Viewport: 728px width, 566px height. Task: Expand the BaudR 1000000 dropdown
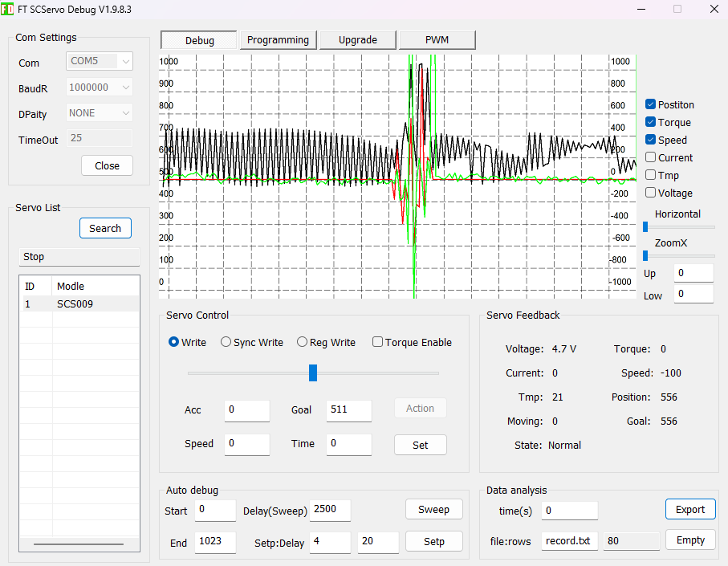99,88
